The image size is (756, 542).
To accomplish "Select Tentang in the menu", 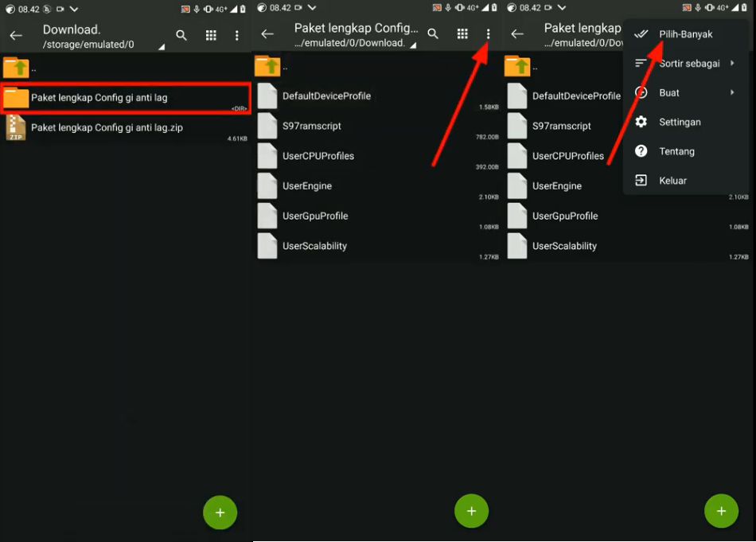I will 686,151.
